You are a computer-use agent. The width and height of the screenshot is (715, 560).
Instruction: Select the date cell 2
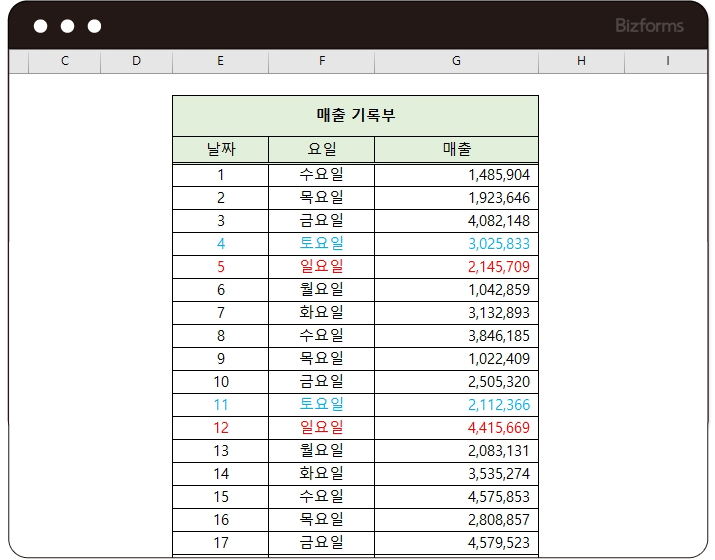pyautogui.click(x=221, y=198)
